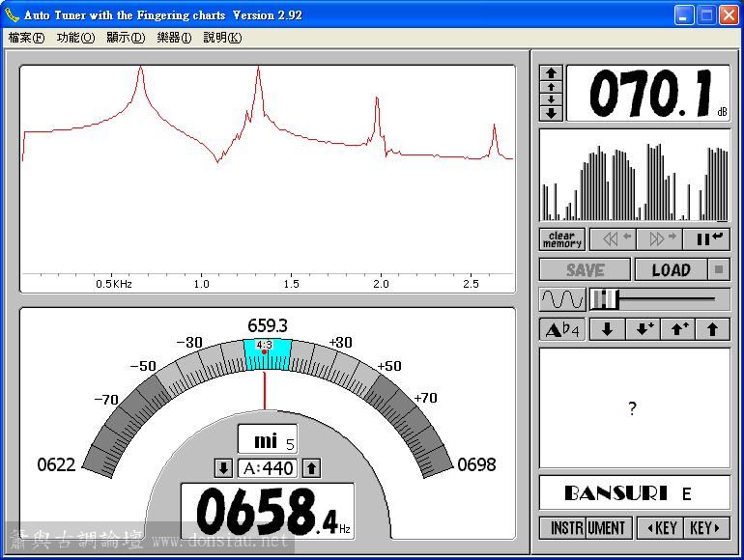The width and height of the screenshot is (744, 560).
Task: Click the plain up arrow note button
Action: pyautogui.click(x=712, y=329)
